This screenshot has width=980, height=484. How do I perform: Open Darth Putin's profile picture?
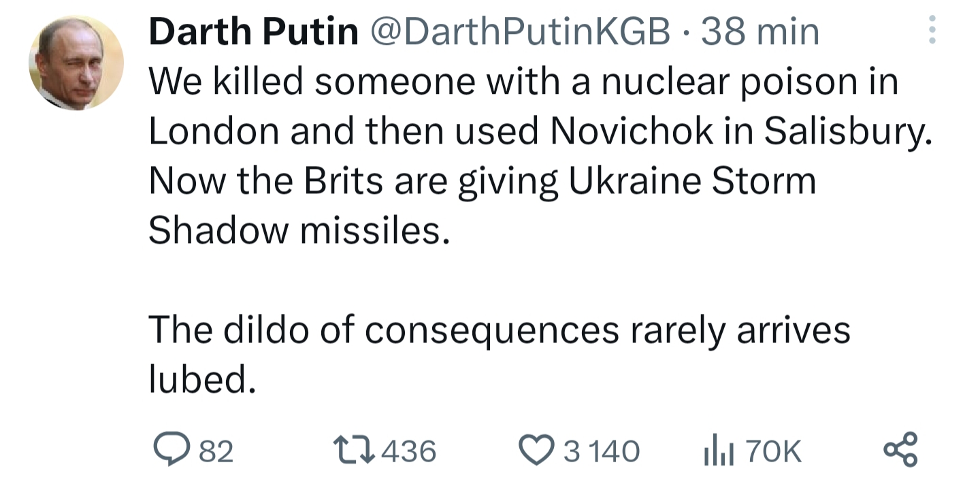click(x=76, y=63)
